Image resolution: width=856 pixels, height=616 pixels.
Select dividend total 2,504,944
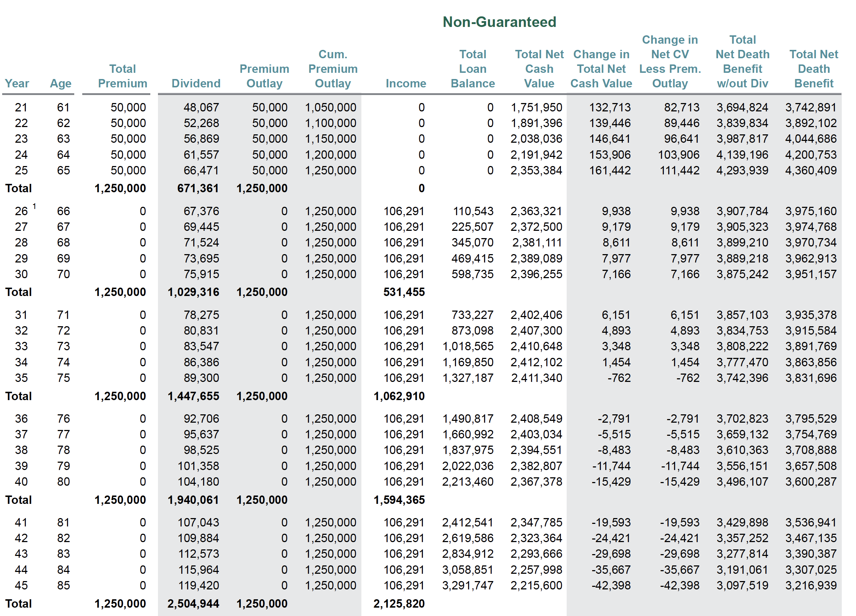coord(193,604)
